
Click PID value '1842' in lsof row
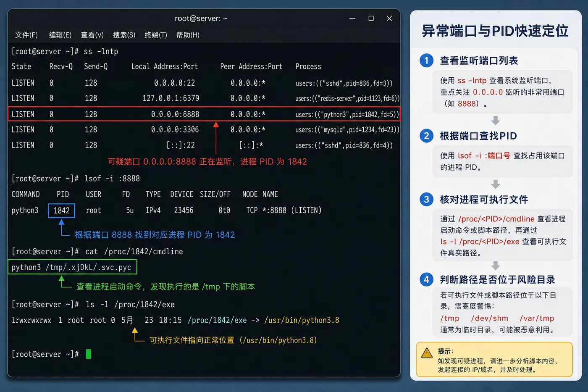coord(62,210)
